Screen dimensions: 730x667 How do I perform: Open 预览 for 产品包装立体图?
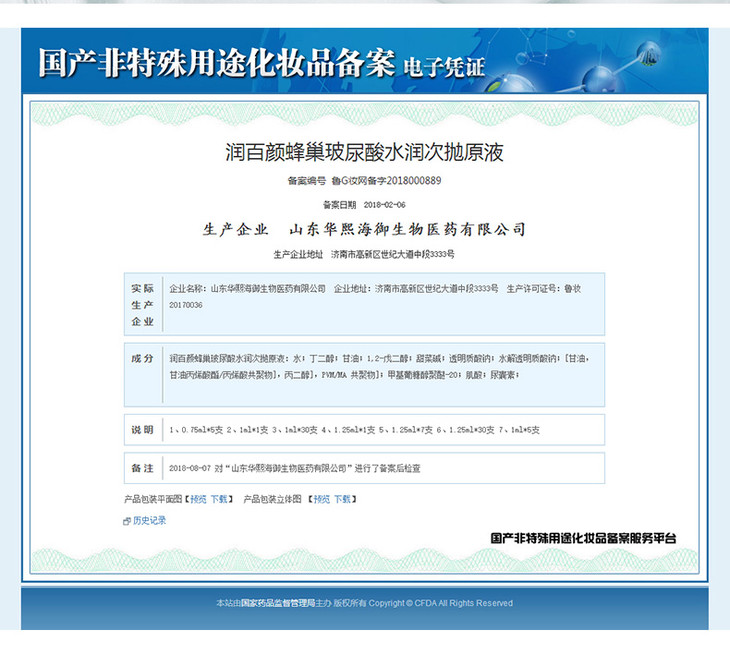pyautogui.click(x=321, y=498)
